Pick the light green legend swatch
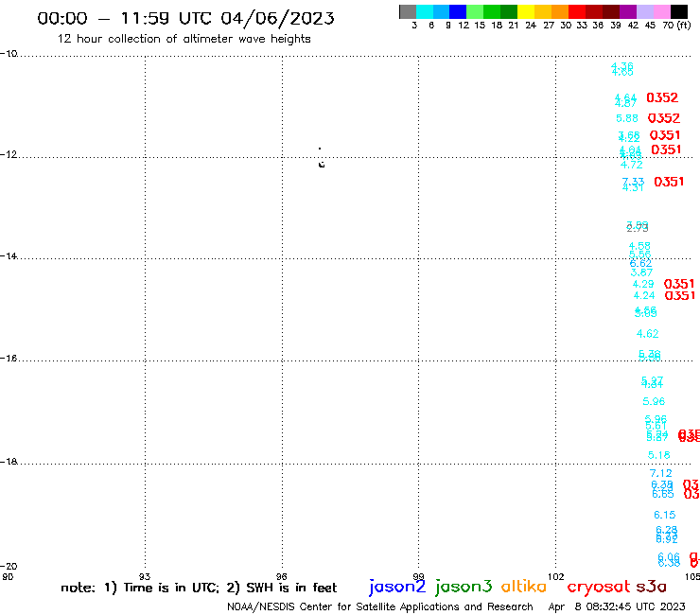Viewport: 700px width, 615px height. click(x=475, y=11)
